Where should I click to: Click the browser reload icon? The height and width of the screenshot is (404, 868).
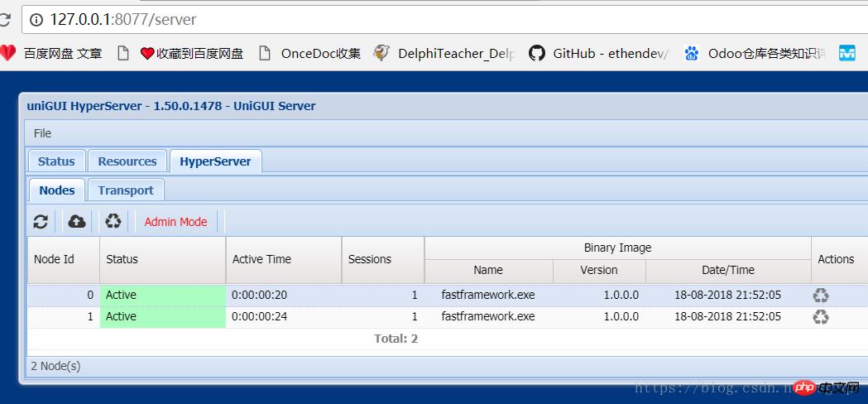5,18
